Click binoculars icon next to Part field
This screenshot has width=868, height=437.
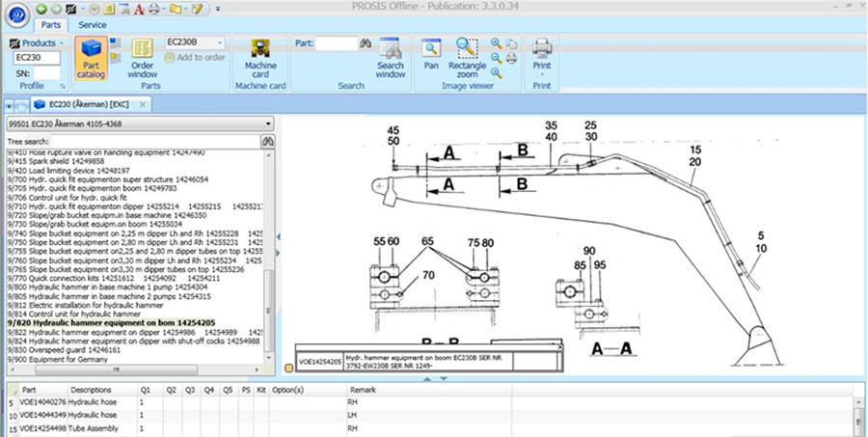tap(366, 43)
